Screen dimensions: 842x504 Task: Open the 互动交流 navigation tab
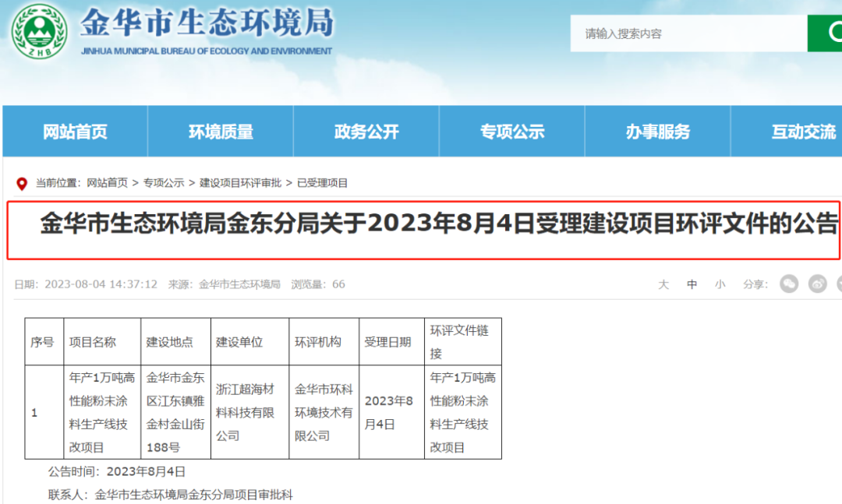click(803, 132)
